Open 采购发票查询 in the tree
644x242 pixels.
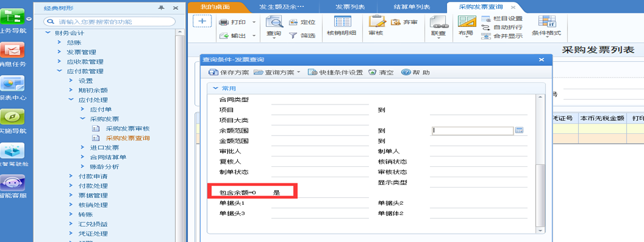127,138
